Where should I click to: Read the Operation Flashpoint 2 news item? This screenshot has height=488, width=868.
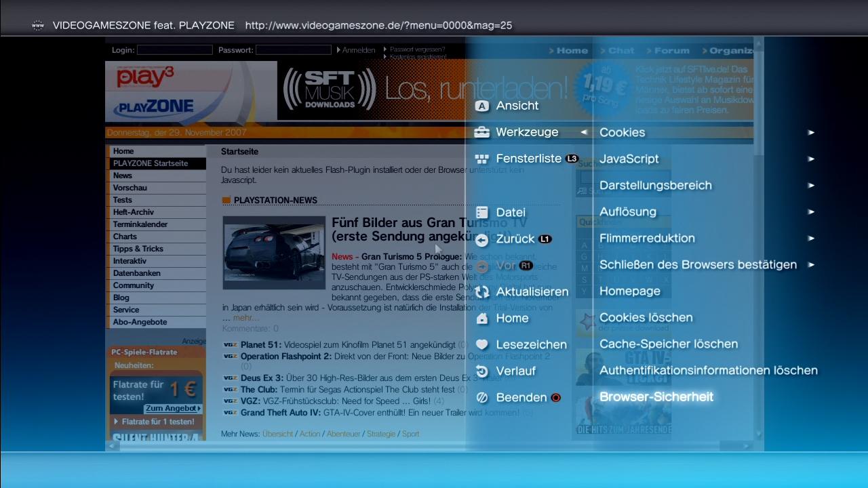(x=395, y=357)
